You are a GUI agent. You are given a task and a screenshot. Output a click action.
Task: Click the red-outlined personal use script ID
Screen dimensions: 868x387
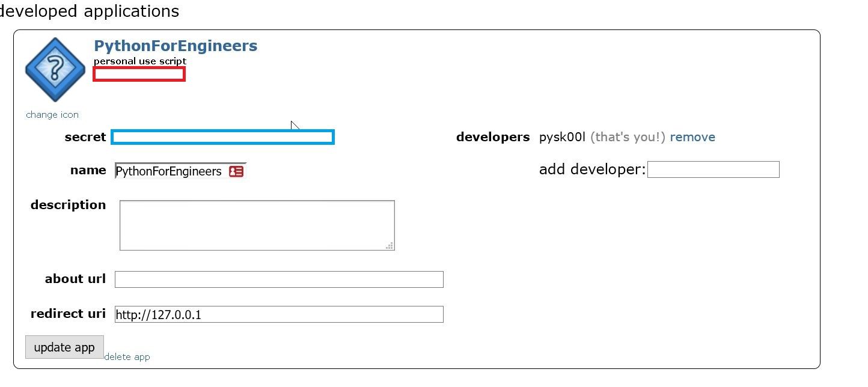pyautogui.click(x=139, y=74)
